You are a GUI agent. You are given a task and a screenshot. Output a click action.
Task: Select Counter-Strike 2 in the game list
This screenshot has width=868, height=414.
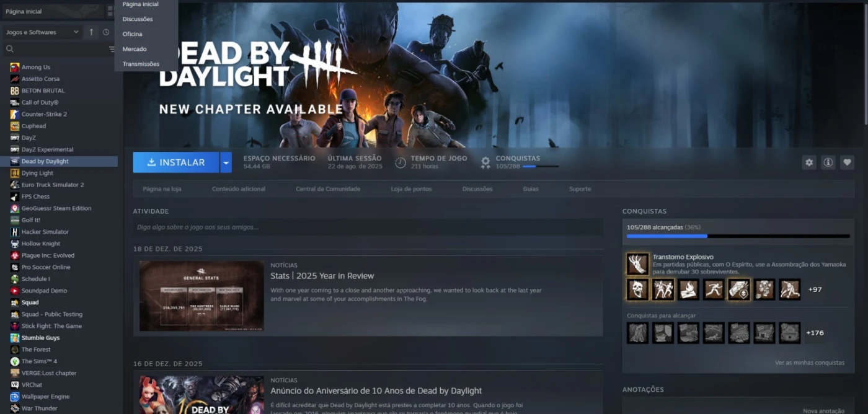(44, 114)
